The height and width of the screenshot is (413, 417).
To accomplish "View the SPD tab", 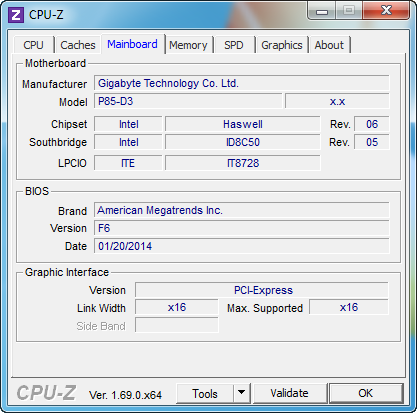I will point(234,45).
